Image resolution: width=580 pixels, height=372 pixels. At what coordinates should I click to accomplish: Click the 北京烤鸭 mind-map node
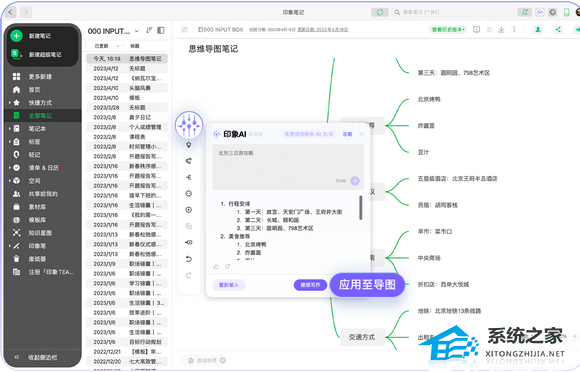pyautogui.click(x=429, y=99)
